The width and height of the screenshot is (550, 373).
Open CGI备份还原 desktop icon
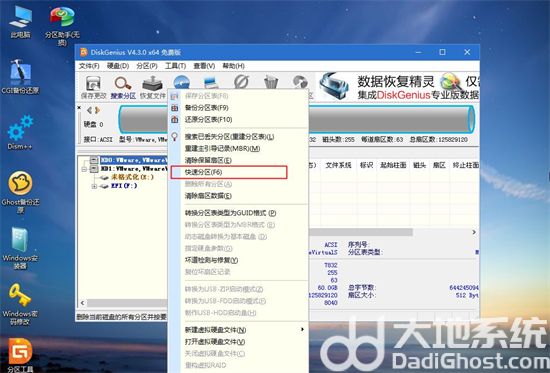tap(20, 76)
